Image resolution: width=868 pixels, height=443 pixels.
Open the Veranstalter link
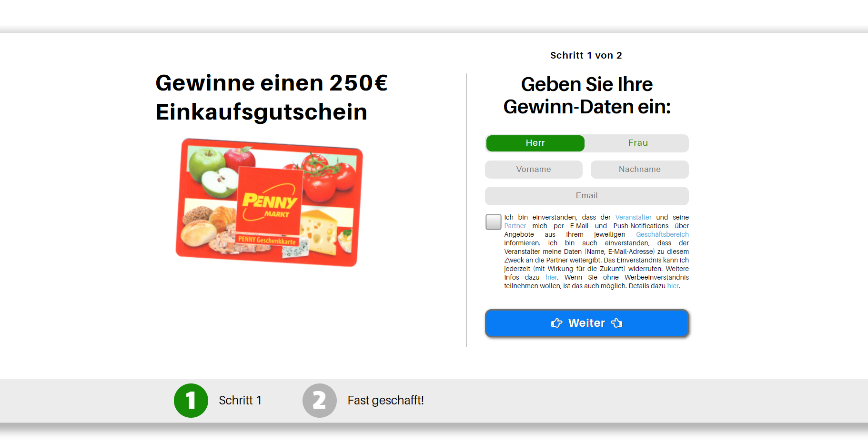[x=633, y=218]
